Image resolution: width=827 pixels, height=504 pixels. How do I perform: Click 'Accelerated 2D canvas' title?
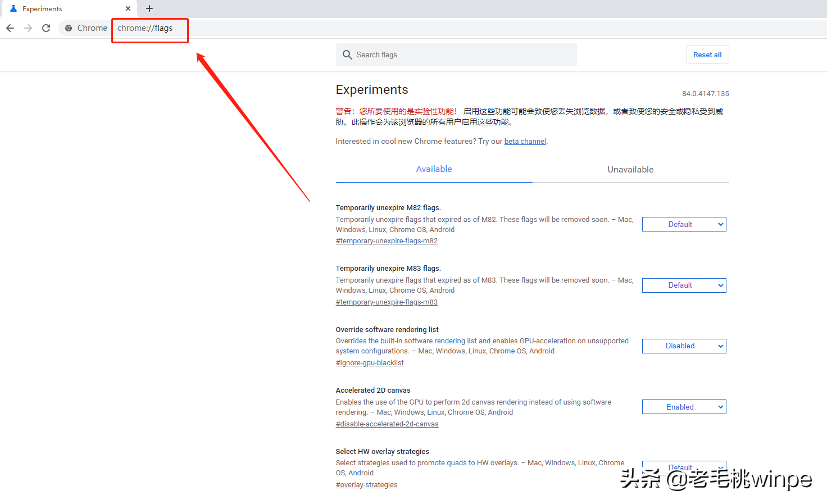pos(373,391)
